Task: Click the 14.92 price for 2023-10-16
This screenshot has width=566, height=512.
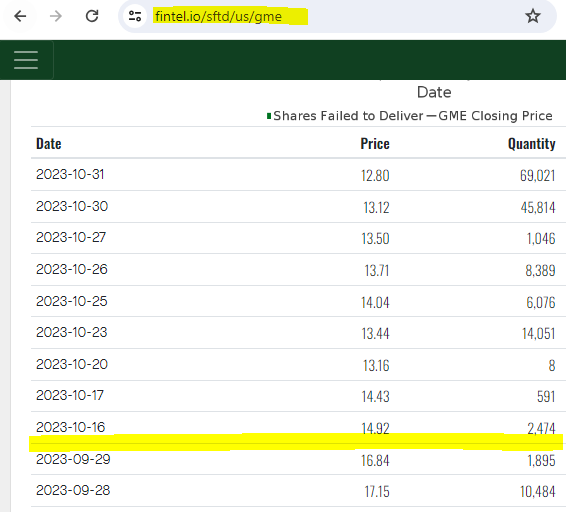Action: 375,429
